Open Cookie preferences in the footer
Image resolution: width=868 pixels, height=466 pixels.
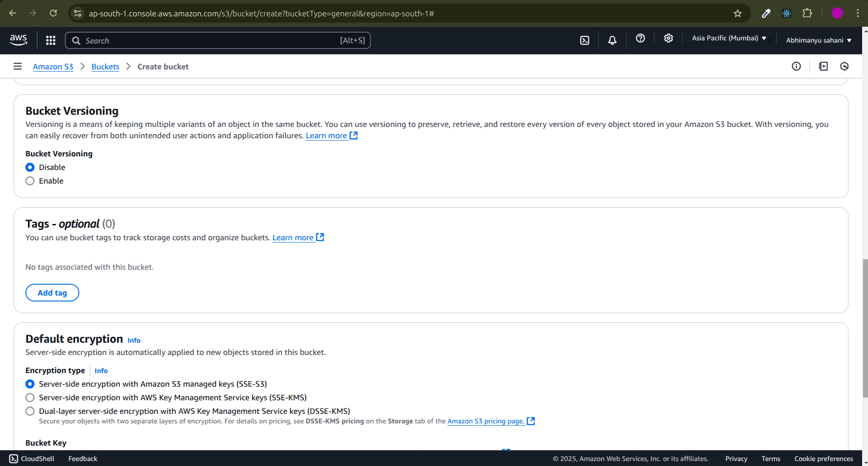point(824,459)
